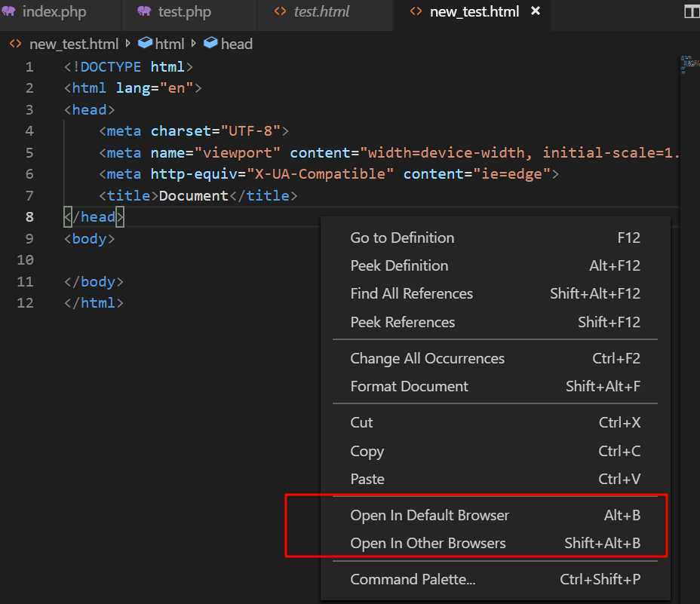Click the head breadcrumb segment
Viewport: 700px width, 604px height.
point(237,44)
